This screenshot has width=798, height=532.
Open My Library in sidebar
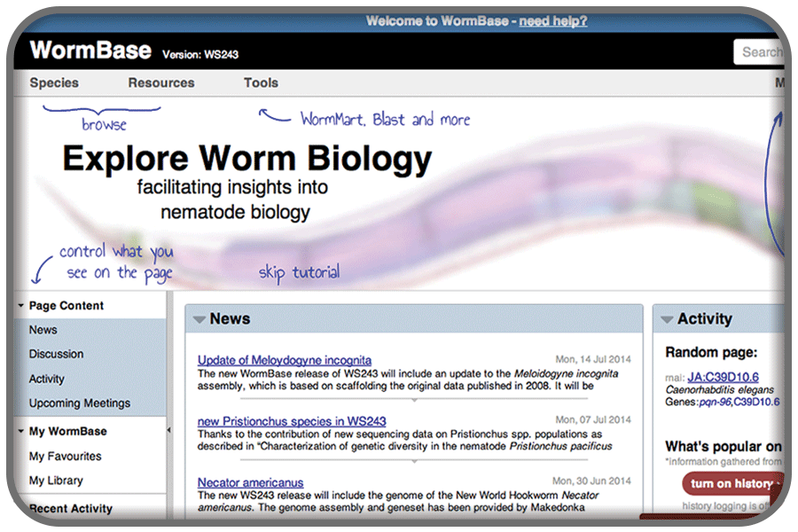click(56, 481)
